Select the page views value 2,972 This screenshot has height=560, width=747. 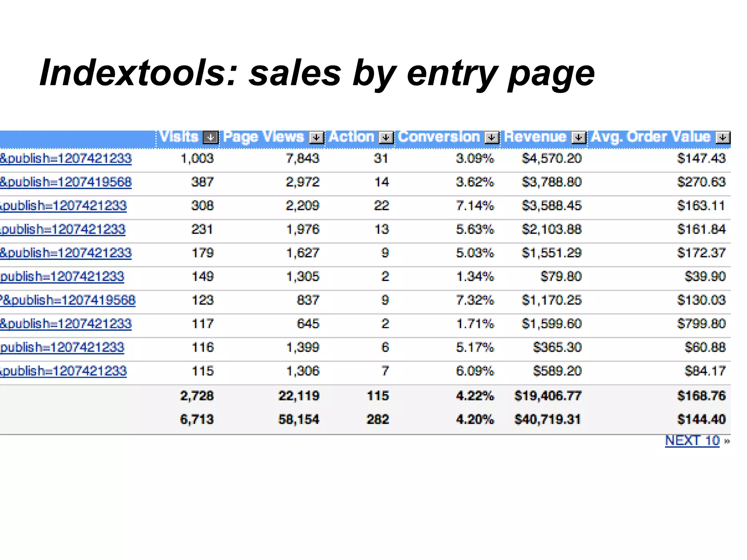[x=303, y=182]
